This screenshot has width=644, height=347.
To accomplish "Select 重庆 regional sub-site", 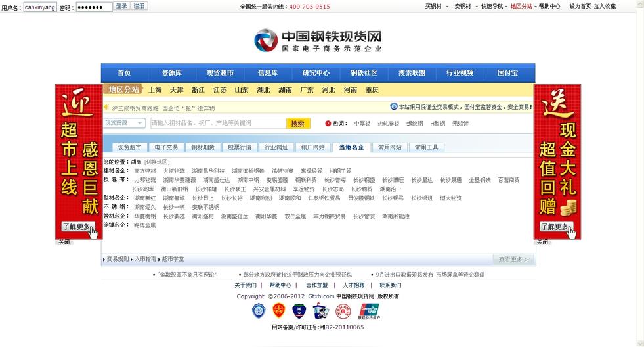I will [x=372, y=90].
